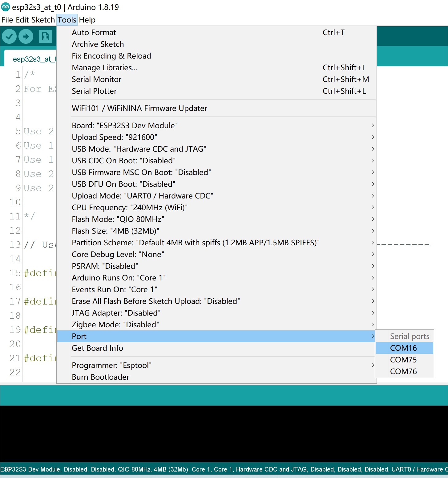Click the #defi text on line 15
Screen dimensions: 448x478
[x=40, y=273]
